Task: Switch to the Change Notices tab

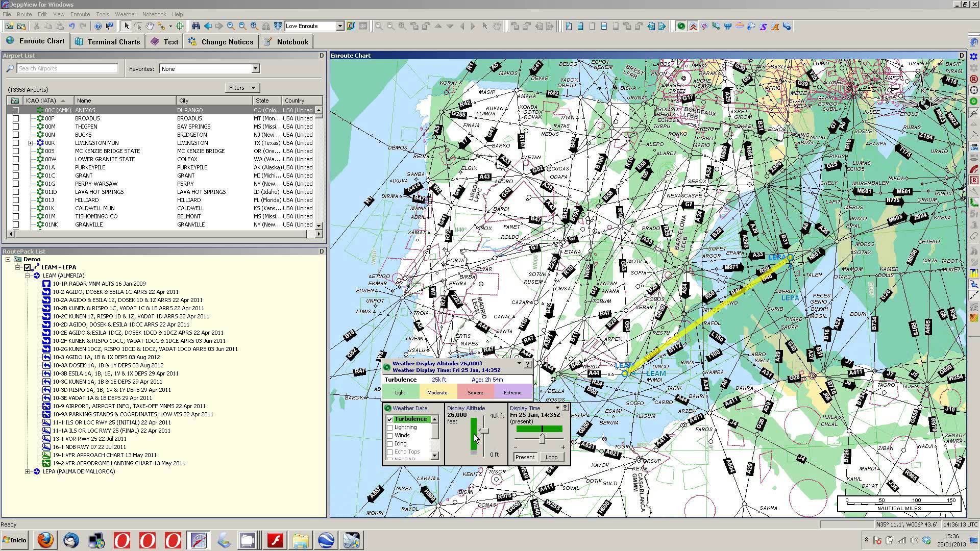Action: pyautogui.click(x=221, y=42)
